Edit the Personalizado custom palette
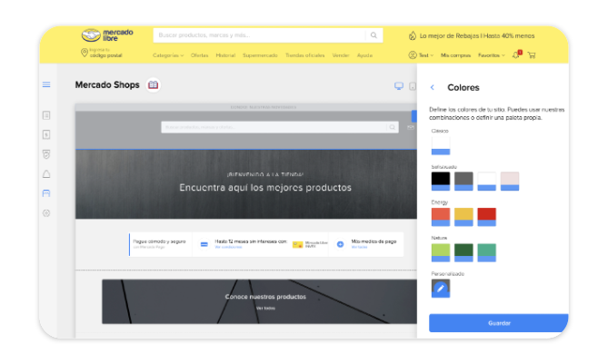 coord(441,289)
